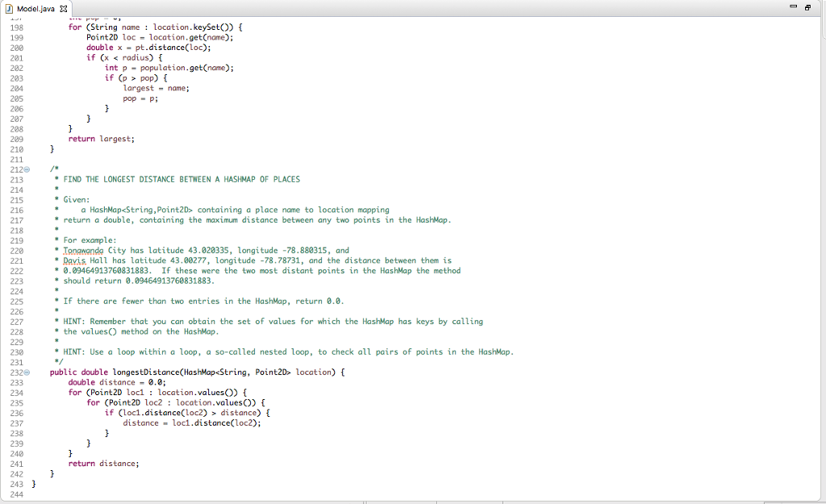Click 'double distance = 0.0;' line
This screenshot has height=504, width=826.
[x=117, y=382]
